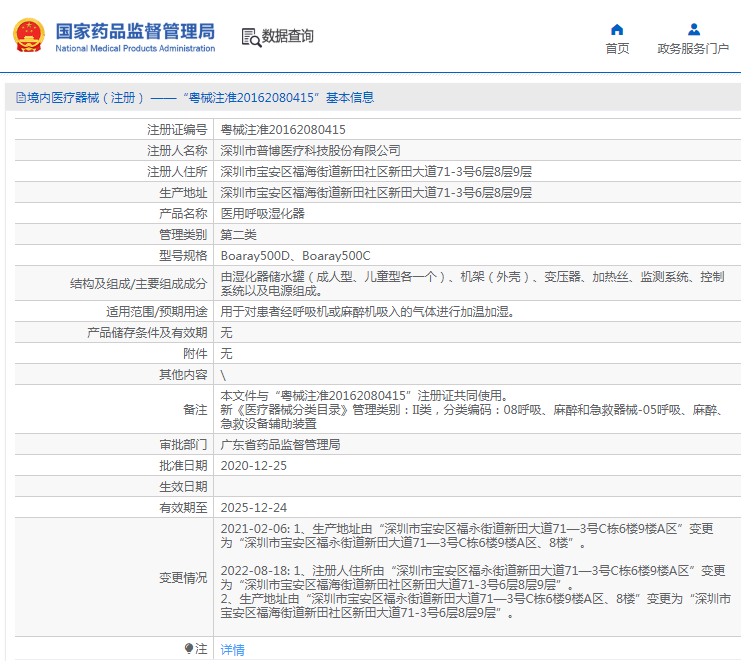Click the 首页 home icon
Viewport: 741px width, 661px height.
point(617,30)
